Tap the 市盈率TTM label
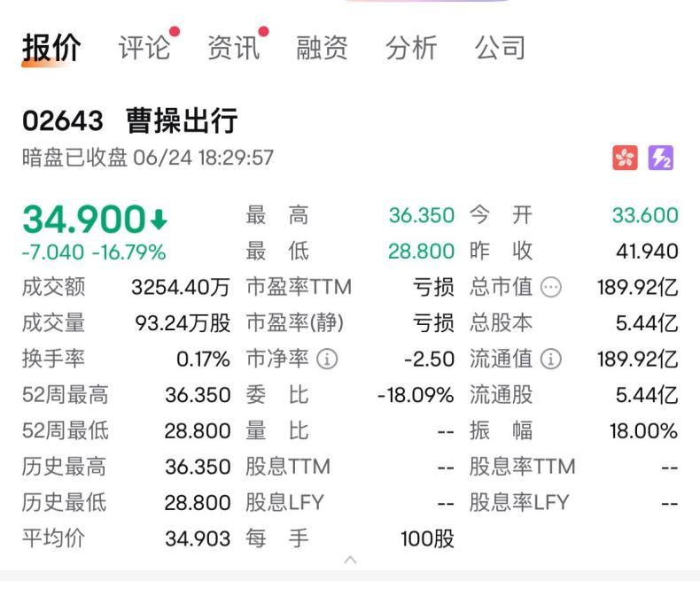The width and height of the screenshot is (700, 596). 299,287
